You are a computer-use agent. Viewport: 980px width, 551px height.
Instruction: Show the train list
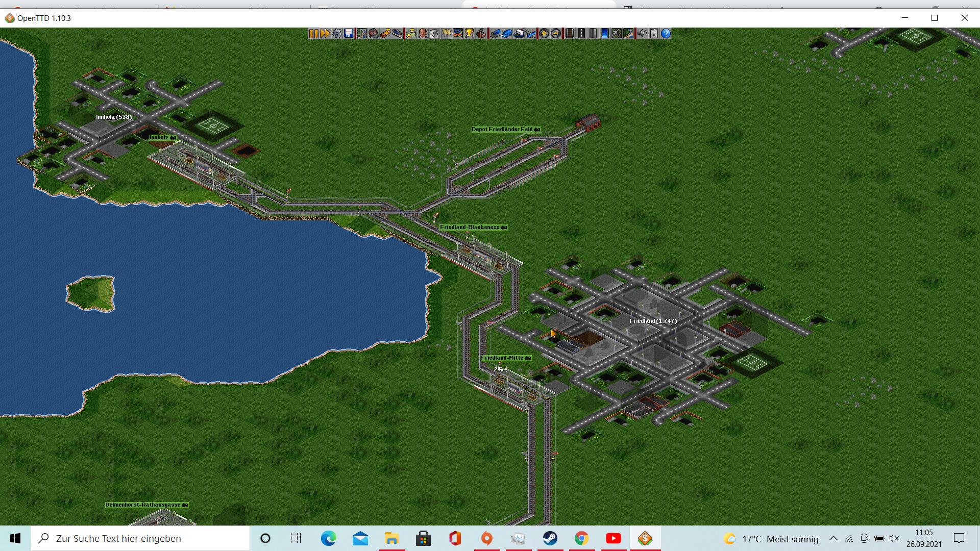pyautogui.click(x=495, y=34)
